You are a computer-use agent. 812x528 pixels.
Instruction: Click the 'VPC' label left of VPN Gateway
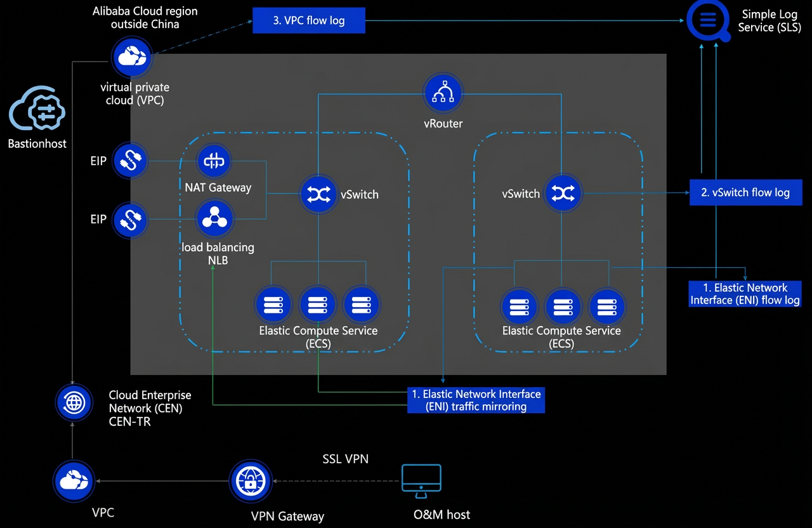click(103, 512)
